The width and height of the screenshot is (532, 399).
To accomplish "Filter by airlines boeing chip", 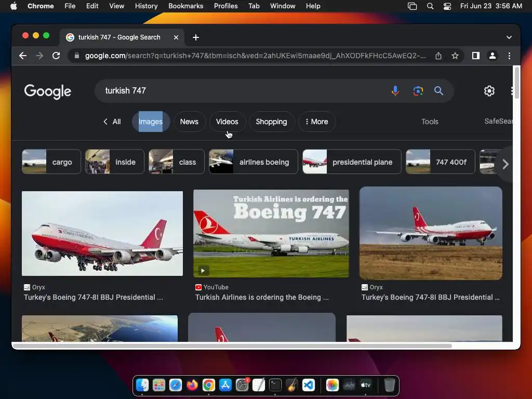I will click(x=254, y=162).
